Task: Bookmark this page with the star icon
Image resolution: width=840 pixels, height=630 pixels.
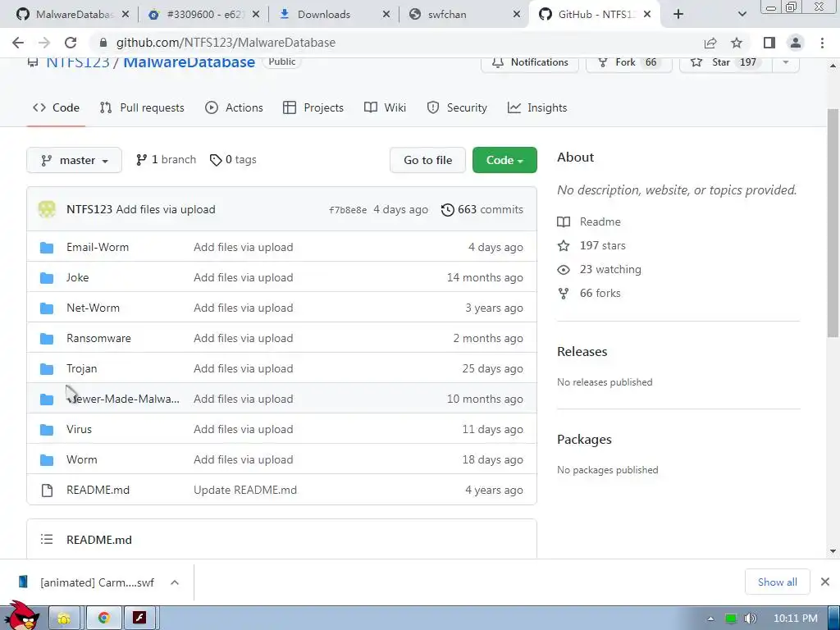Action: tap(737, 43)
